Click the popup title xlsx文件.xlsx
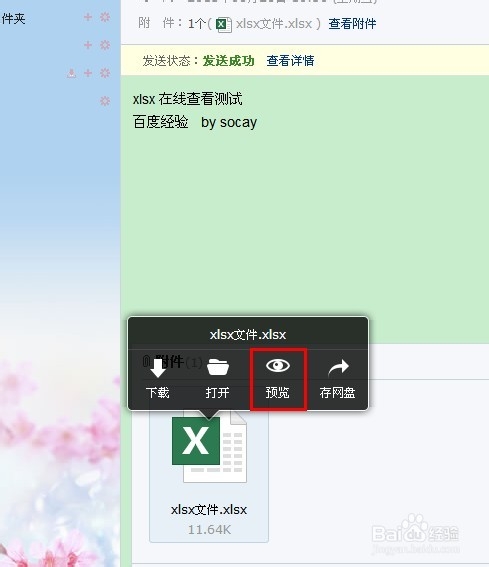Screen dimensions: 489x567 point(248,334)
